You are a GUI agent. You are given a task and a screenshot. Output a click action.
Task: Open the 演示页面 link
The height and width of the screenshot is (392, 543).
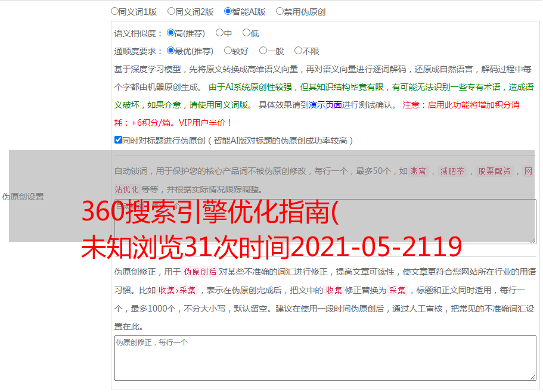pos(325,105)
